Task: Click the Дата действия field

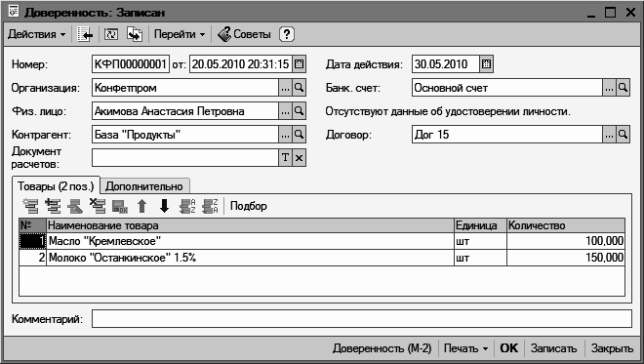Action: coord(446,64)
